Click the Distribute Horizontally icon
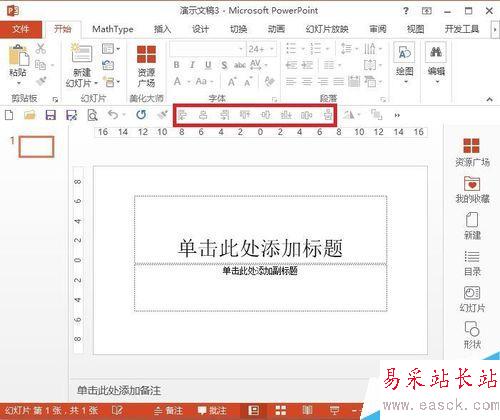 pyautogui.click(x=307, y=115)
